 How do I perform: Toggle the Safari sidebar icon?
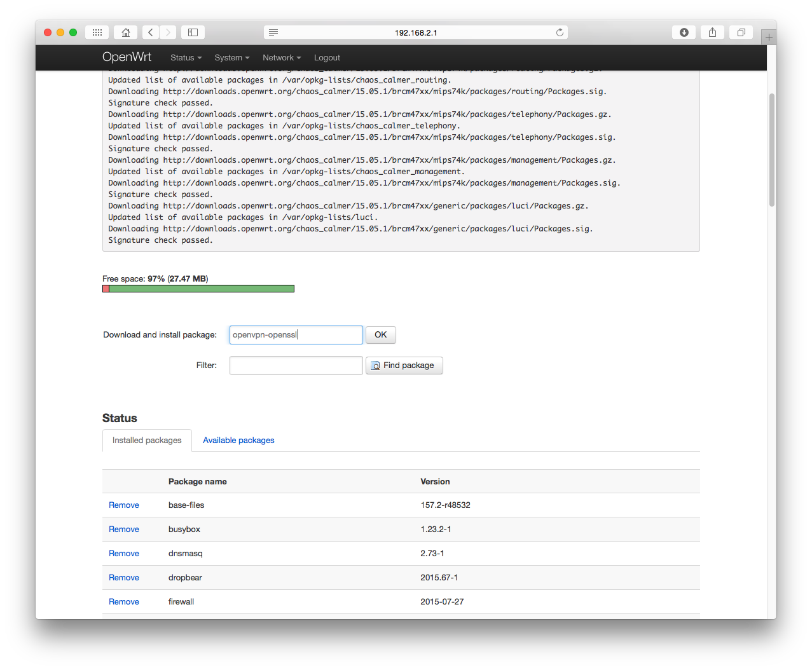(193, 32)
